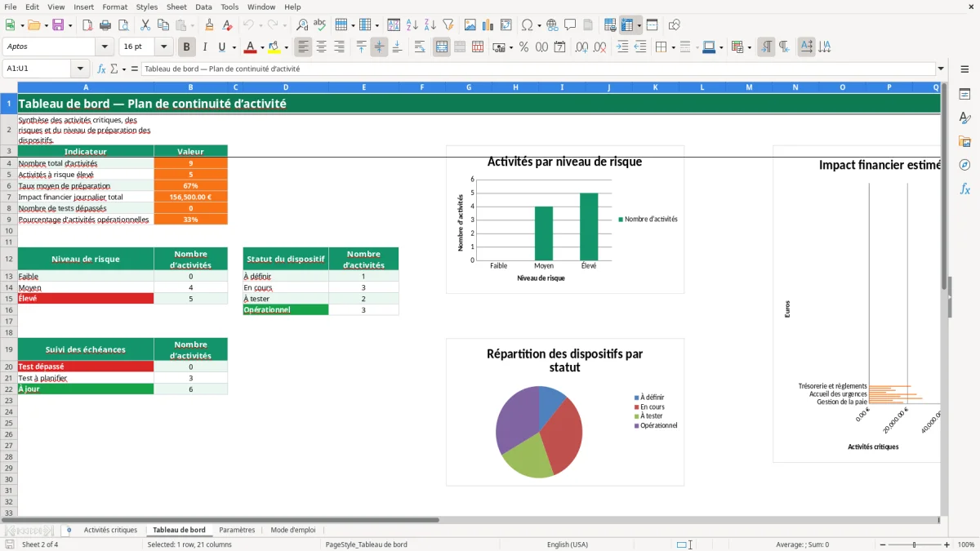This screenshot has width=980, height=551.
Task: Click the Print icon
Action: [x=105, y=25]
